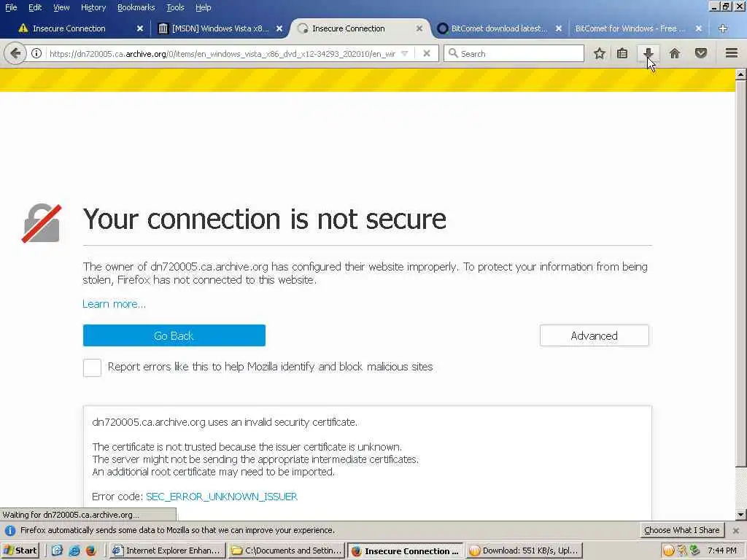This screenshot has width=747, height=560.
Task: Switch to BitComet for Windows tab
Action: point(630,28)
